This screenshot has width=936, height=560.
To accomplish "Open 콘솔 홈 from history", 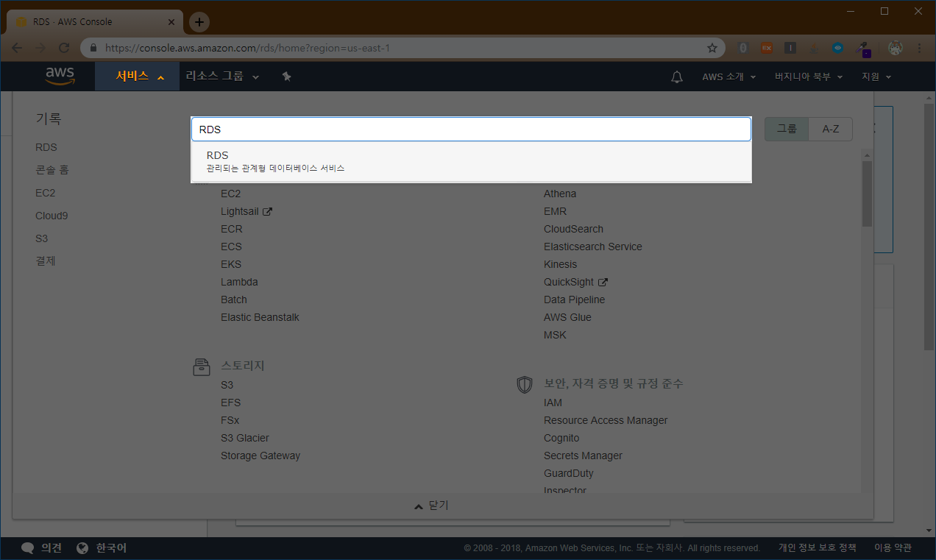I will pyautogui.click(x=52, y=170).
